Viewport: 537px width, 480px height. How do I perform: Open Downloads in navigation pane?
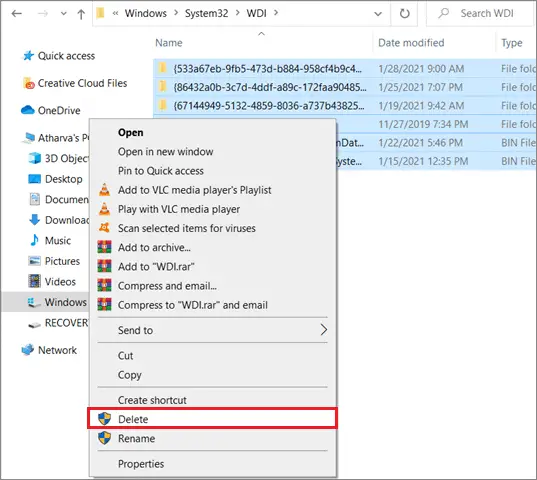[x=67, y=220]
